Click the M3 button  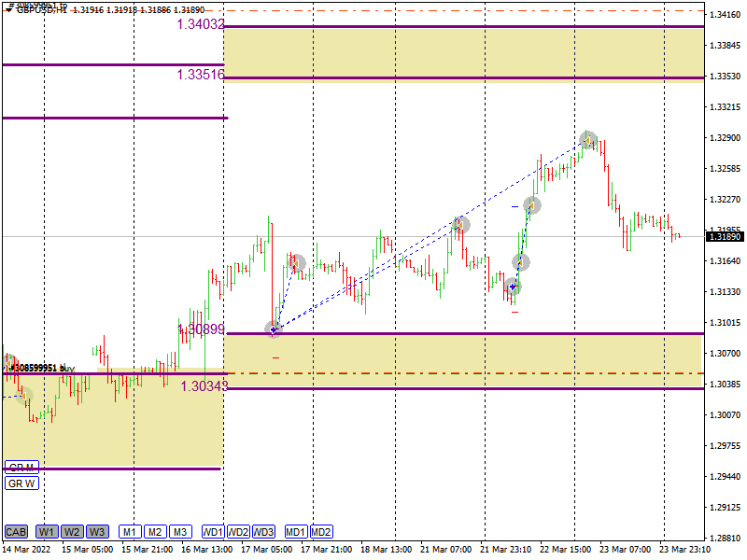180,532
